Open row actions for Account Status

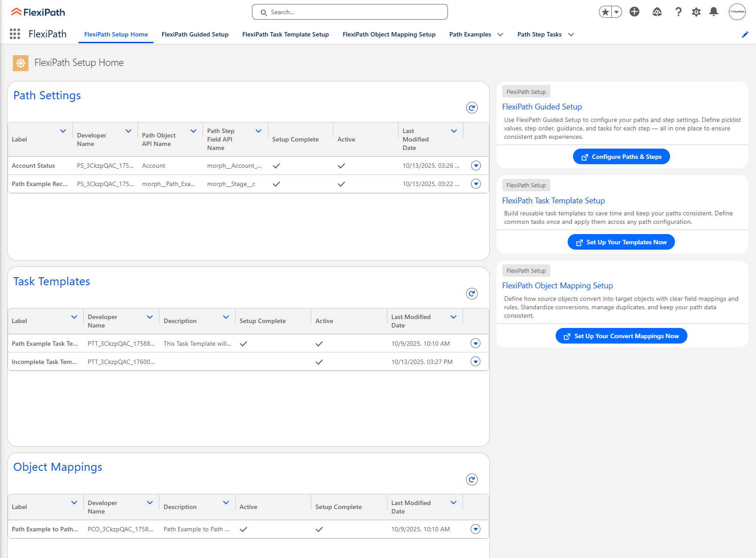[476, 166]
